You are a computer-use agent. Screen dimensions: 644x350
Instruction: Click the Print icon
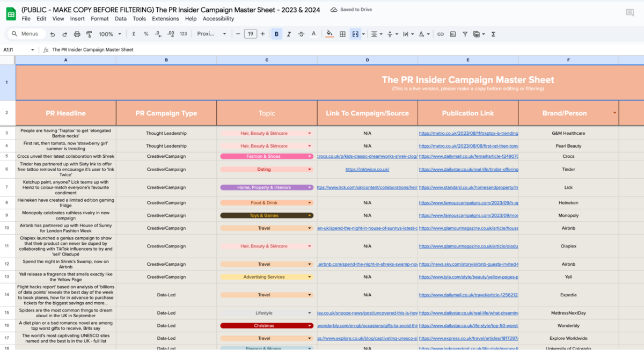[77, 34]
